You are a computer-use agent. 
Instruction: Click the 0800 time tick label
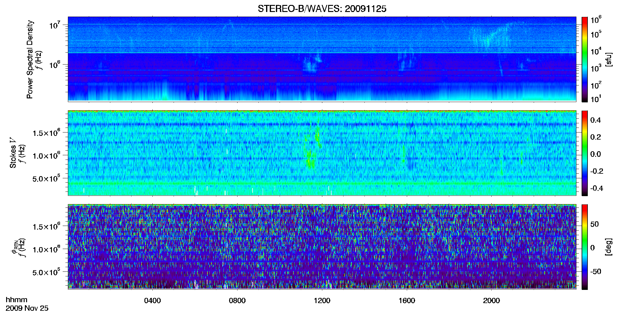click(237, 300)
